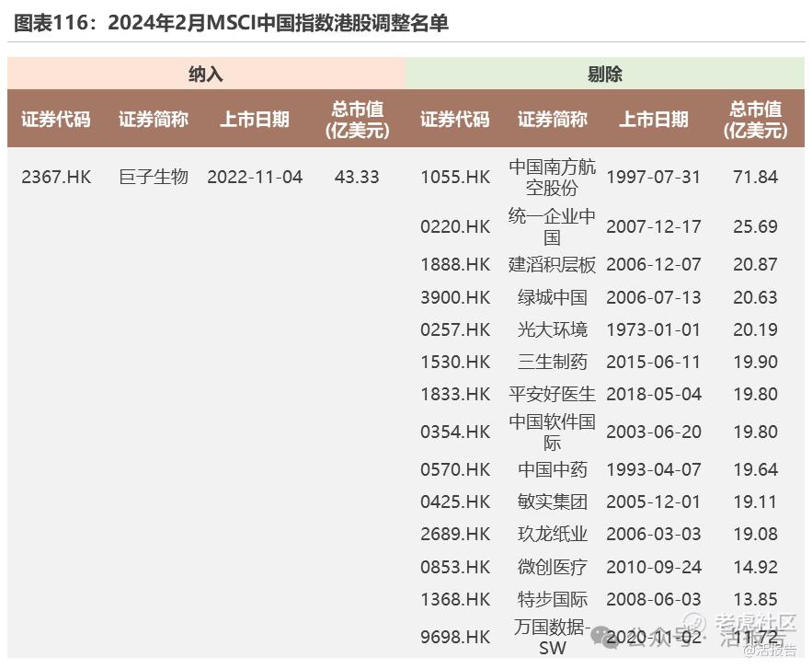This screenshot has height=669, width=812.
Task: Select stock code 0570.HK
Action: pos(455,469)
